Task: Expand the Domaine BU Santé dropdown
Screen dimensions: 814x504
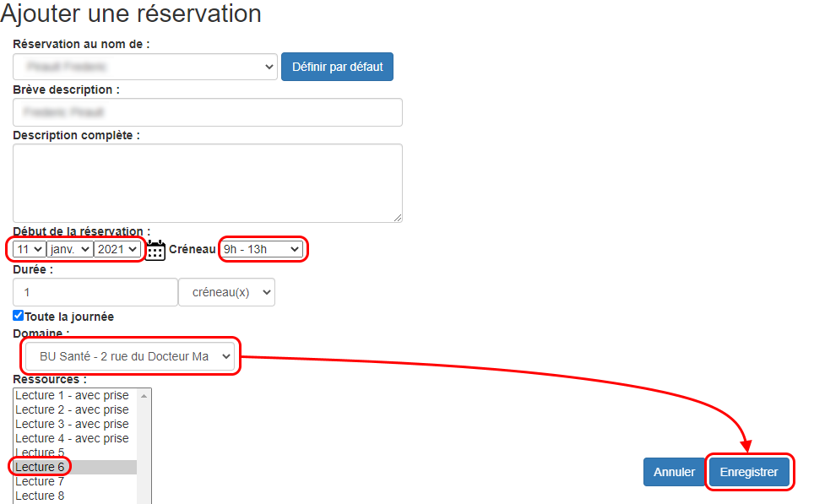Action: click(x=129, y=357)
